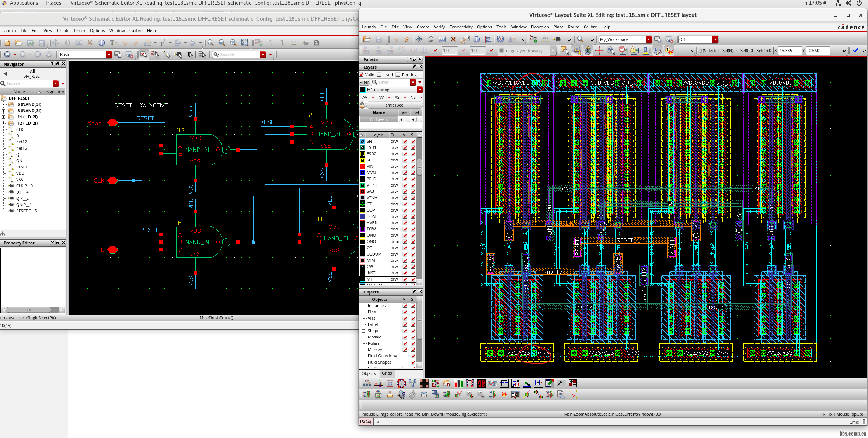Click the plus button beside All Layers
The width and height of the screenshot is (868, 438).
click(401, 120)
